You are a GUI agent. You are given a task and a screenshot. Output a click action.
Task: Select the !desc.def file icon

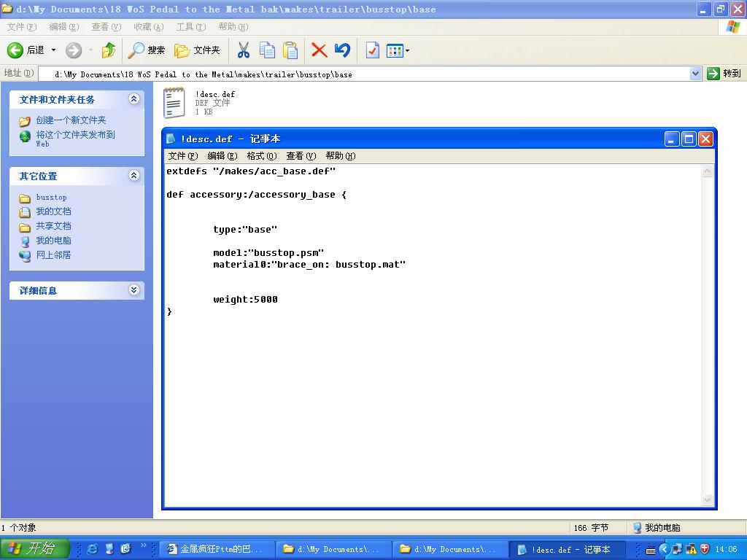click(174, 103)
